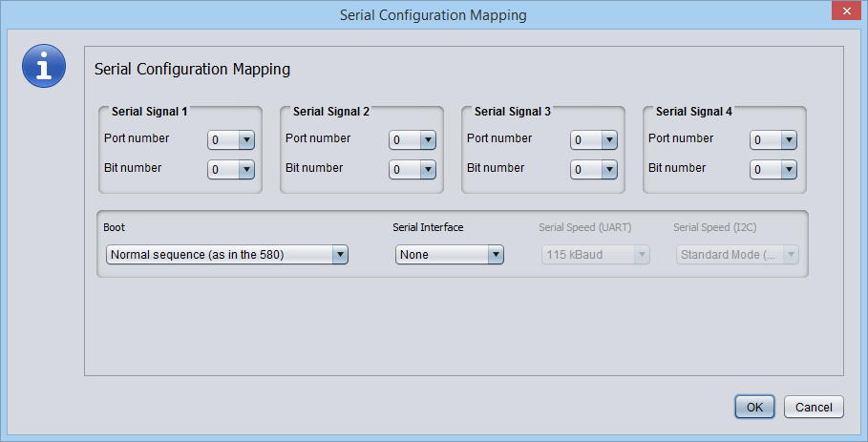Open Serial Signal 4 Bit number dropdown
Viewport: 868px width, 442px height.
point(773,169)
